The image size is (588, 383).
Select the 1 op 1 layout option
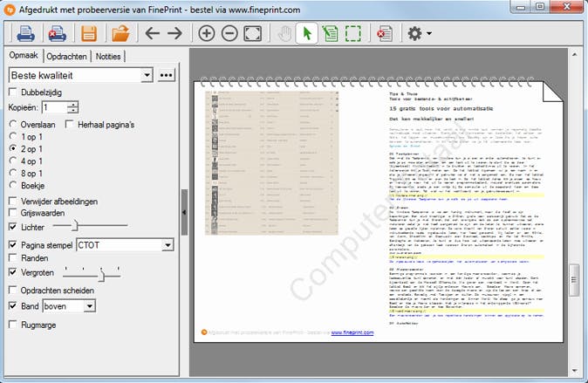tap(13, 137)
